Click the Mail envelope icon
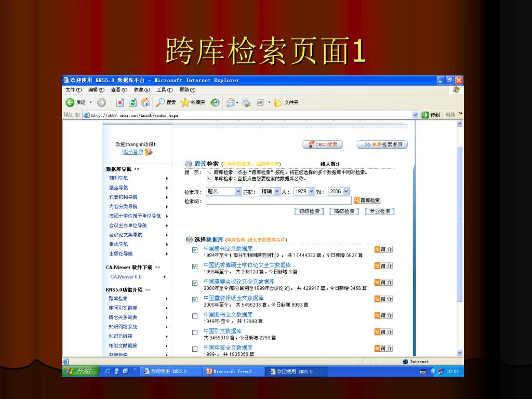 [231, 102]
